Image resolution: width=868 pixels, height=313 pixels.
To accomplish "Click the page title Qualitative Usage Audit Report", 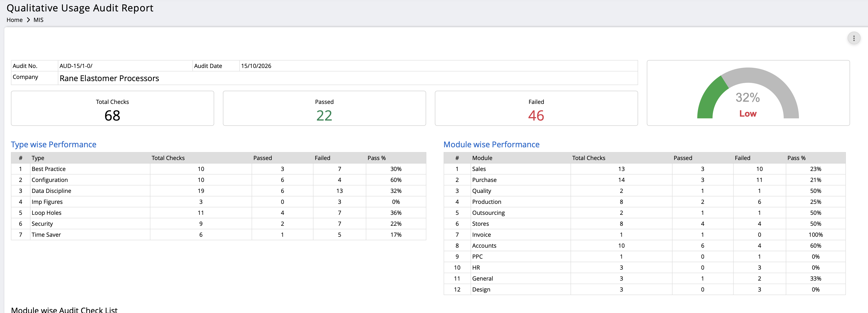I will (x=80, y=8).
